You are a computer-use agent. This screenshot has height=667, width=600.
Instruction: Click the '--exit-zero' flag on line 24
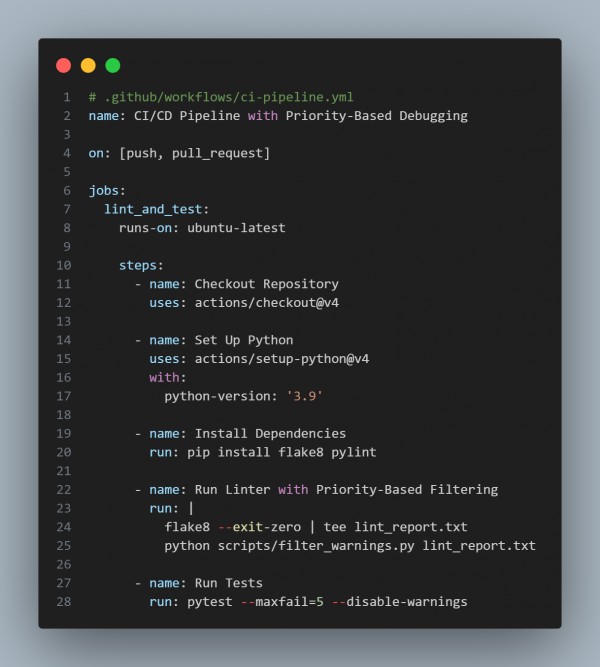click(x=259, y=527)
